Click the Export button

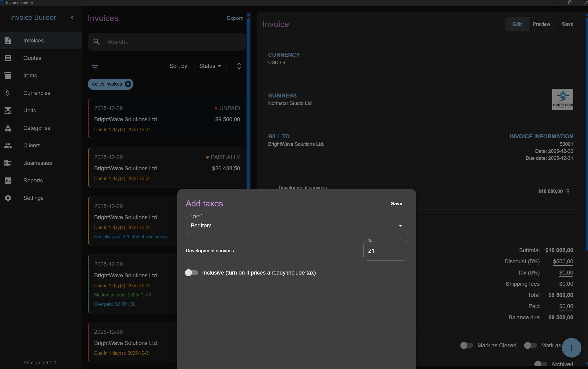point(235,18)
